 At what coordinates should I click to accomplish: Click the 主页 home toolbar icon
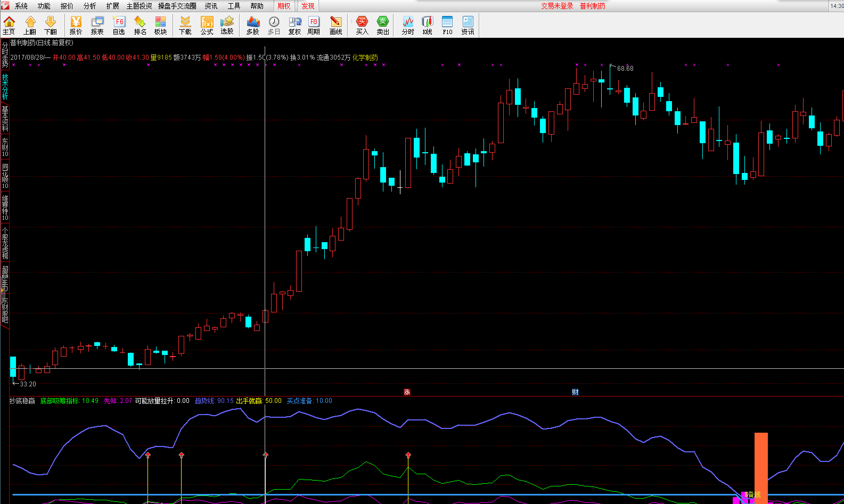tap(9, 25)
